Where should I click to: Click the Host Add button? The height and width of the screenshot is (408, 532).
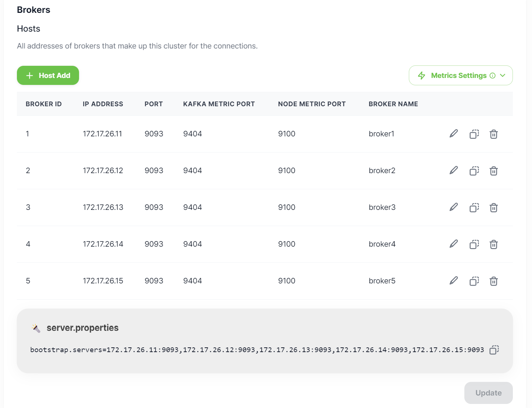click(x=48, y=75)
